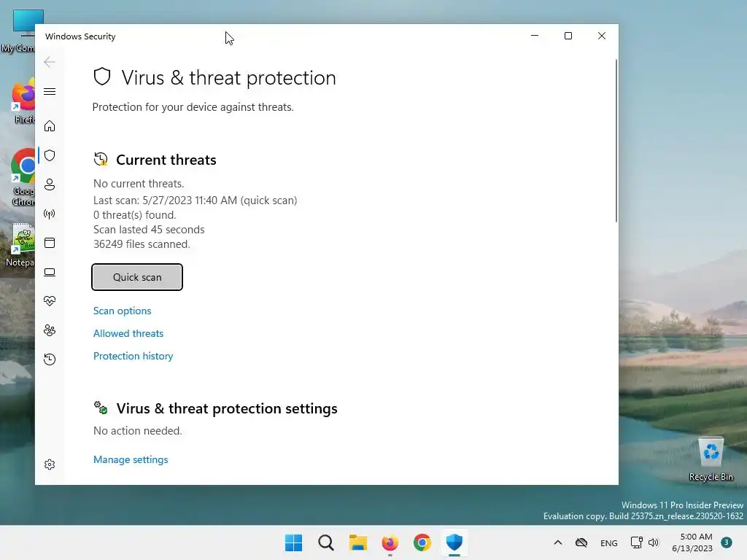Open the Windows Start menu
The height and width of the screenshot is (560, 747).
[x=293, y=542]
